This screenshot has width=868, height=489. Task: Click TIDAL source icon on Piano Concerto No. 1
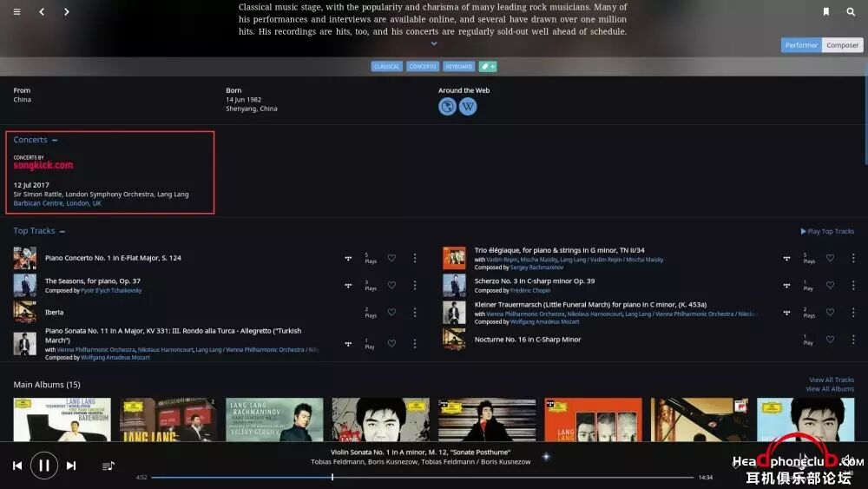[x=348, y=258]
